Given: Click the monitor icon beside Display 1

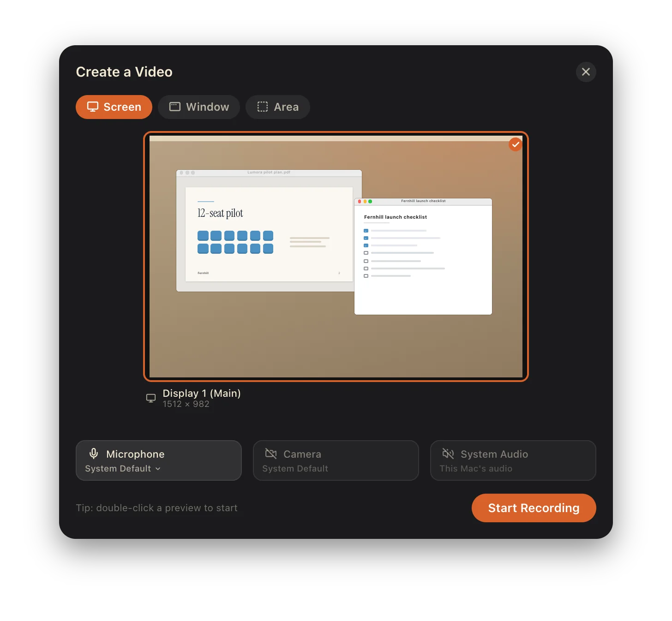Looking at the screenshot, I should 151,398.
